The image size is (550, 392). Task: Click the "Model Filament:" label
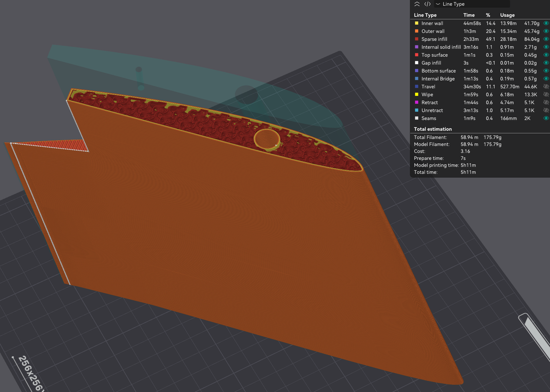click(x=431, y=144)
